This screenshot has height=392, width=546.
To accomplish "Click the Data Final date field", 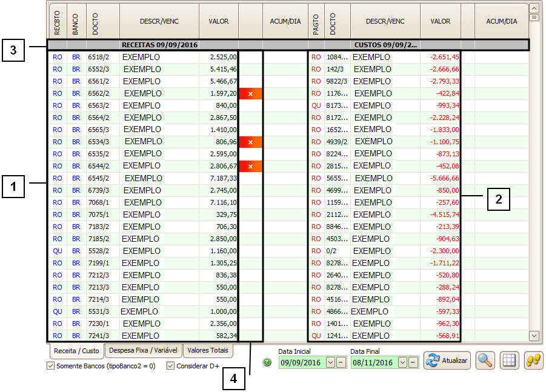I will click(x=373, y=362).
